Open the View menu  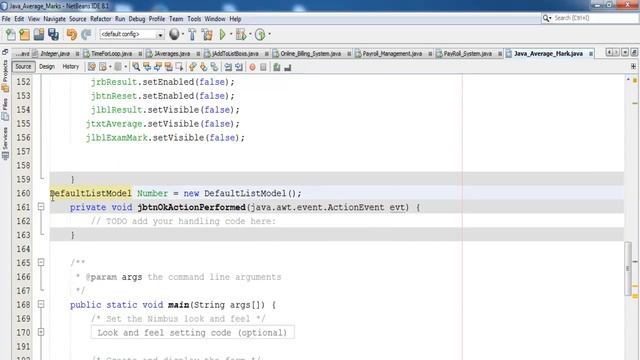tap(34, 19)
